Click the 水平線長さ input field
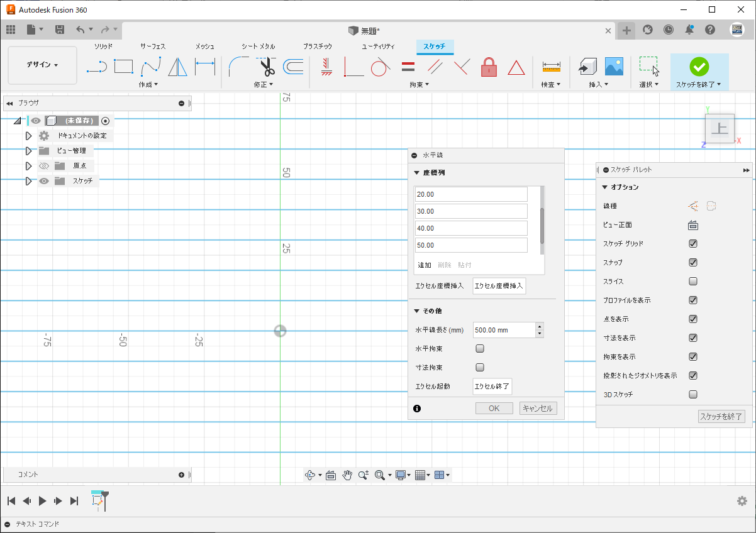This screenshot has width=756, height=533. click(503, 330)
